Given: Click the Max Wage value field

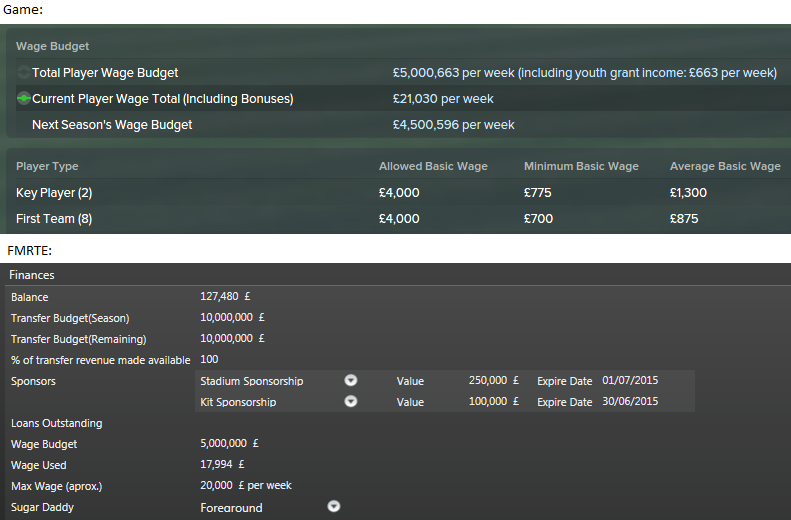Looking at the screenshot, I should 246,486.
